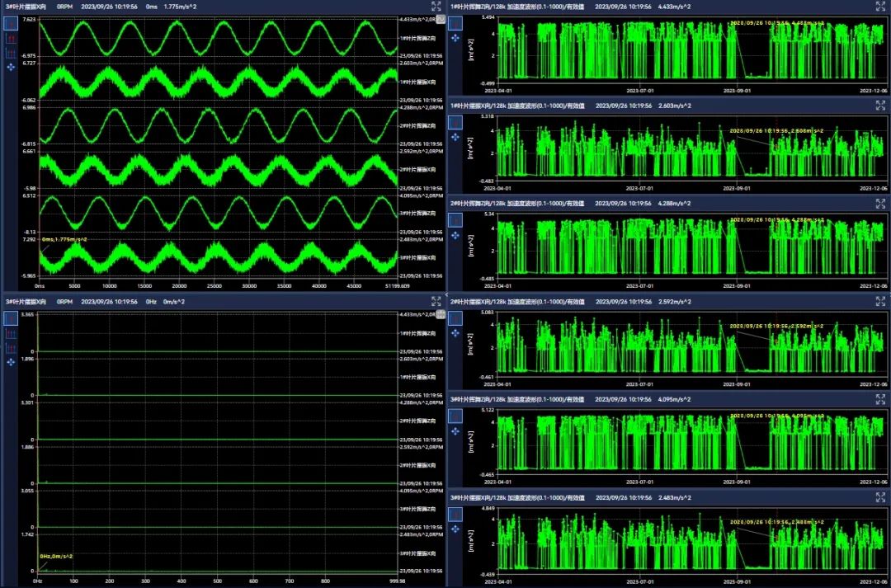Expand the 2.483m/s^2 trend chart fullscreen
Viewport: 891px width, 588px height.
click(880, 497)
